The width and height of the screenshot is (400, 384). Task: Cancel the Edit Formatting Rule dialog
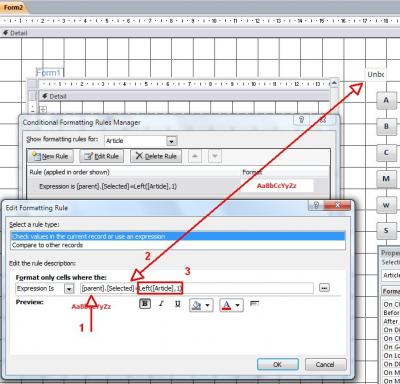325,364
